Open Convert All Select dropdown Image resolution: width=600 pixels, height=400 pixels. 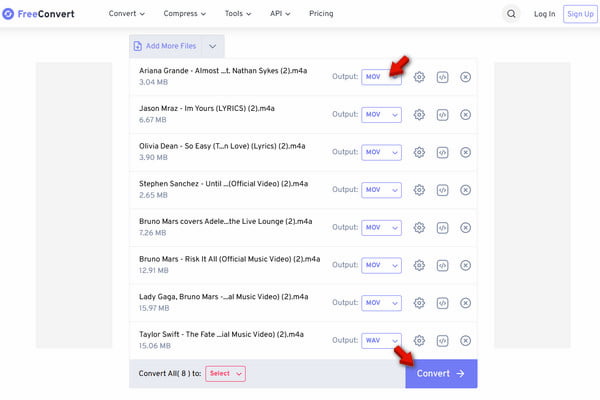(225, 374)
